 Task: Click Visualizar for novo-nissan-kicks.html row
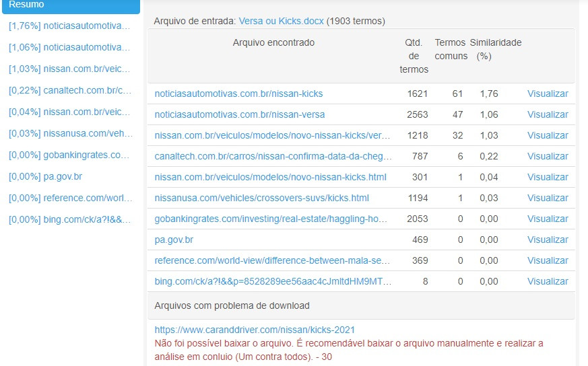(x=548, y=177)
